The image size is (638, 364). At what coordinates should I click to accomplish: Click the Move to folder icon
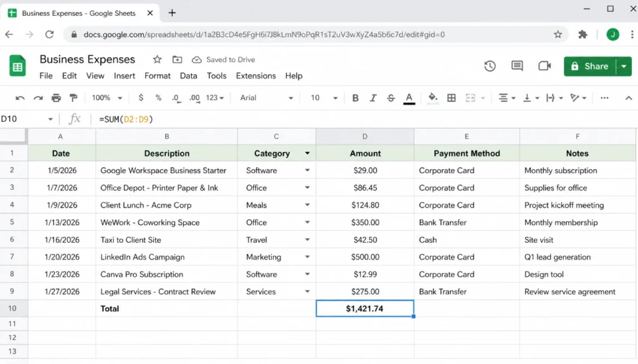tap(177, 60)
